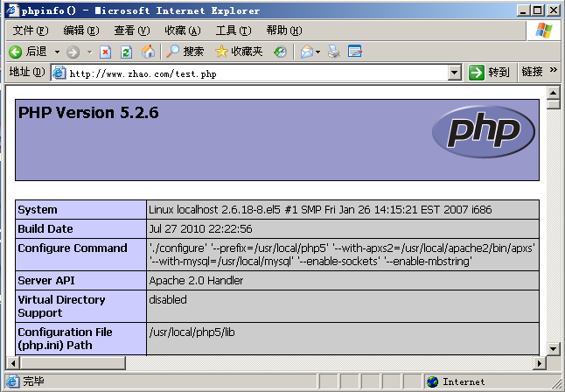Click the status bar page icon beside 完毕
Viewport: 565px width, 392px height.
12,381
